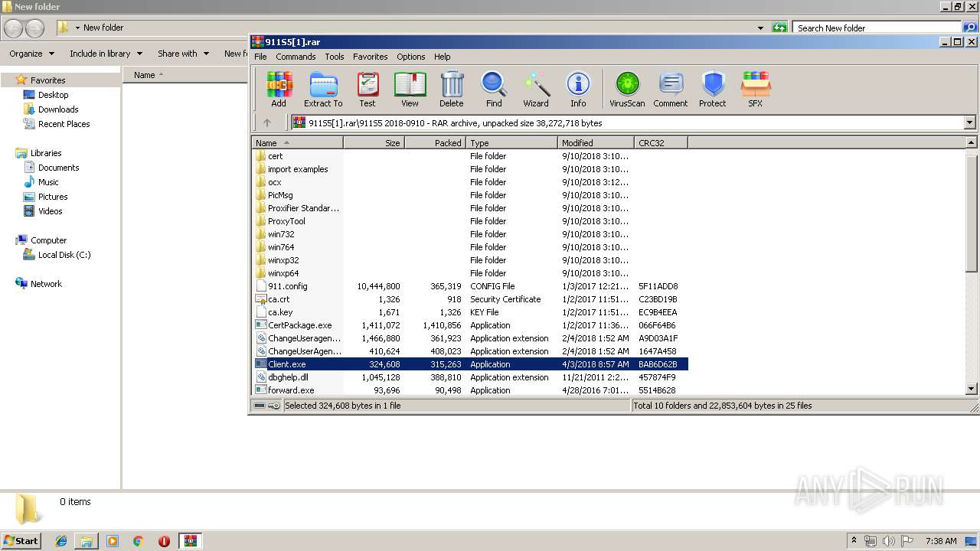Open the View toolbar tool

(x=410, y=89)
